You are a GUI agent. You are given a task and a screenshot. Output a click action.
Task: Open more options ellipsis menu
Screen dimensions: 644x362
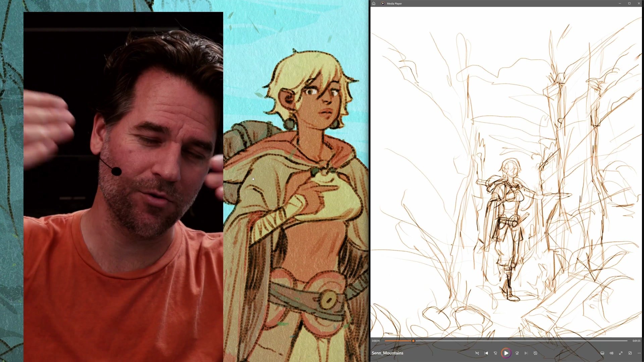[639, 353]
